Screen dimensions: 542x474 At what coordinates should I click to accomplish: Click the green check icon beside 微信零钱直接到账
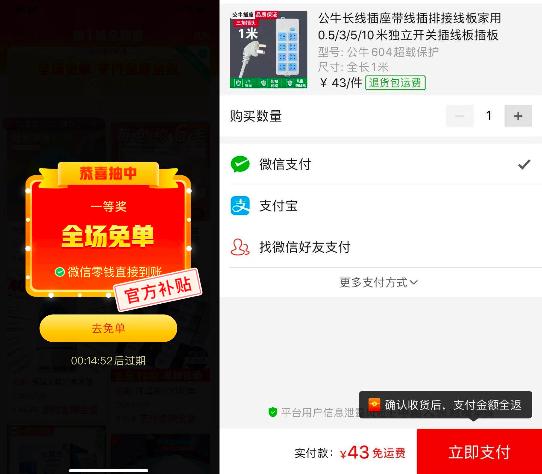pyautogui.click(x=60, y=272)
